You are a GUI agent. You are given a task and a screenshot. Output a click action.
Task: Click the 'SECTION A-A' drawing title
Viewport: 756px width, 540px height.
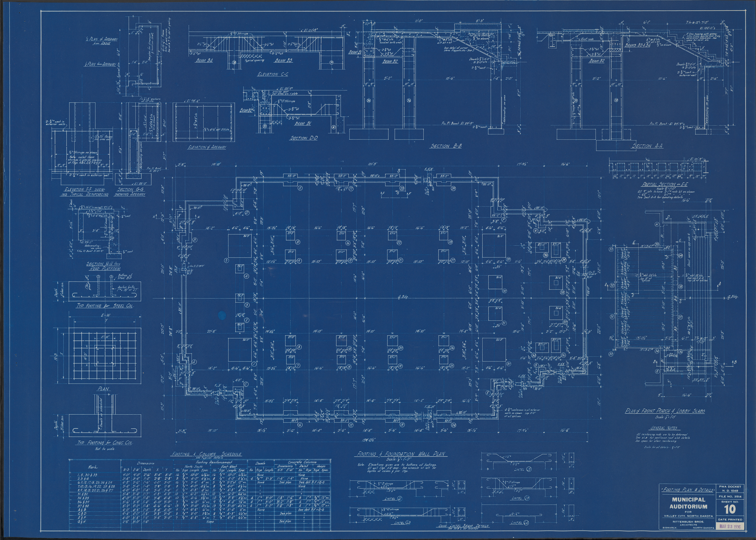[x=648, y=146]
